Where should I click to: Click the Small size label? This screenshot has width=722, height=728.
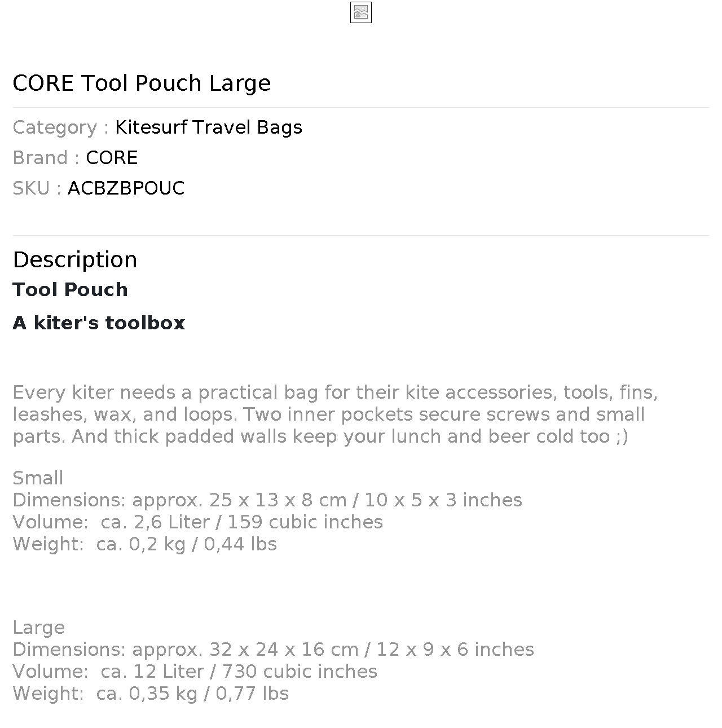click(38, 478)
